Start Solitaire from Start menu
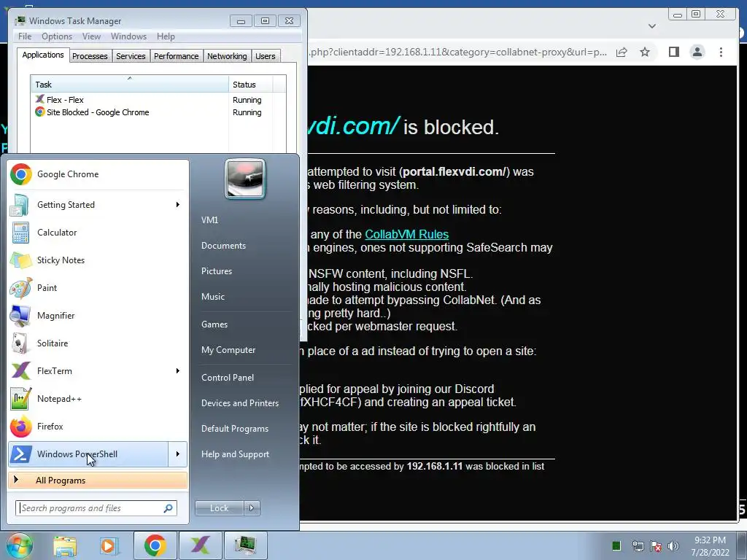Screen dimensions: 747x560 click(x=98, y=343)
